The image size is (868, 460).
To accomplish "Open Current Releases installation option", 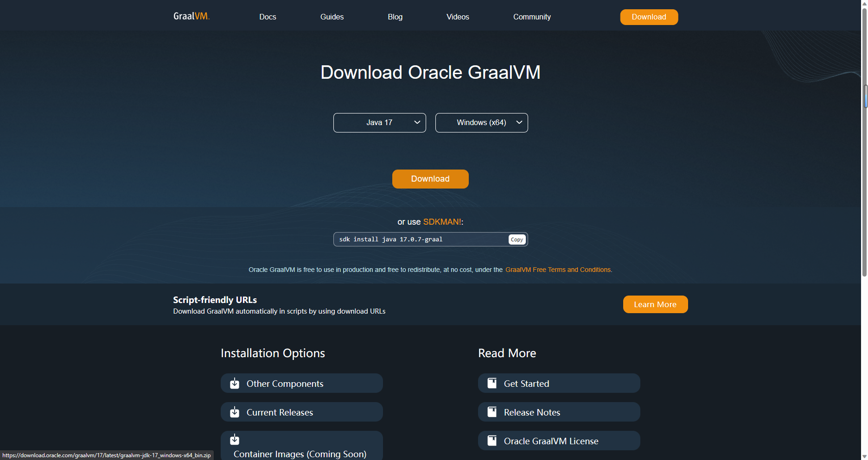I will click(x=302, y=412).
